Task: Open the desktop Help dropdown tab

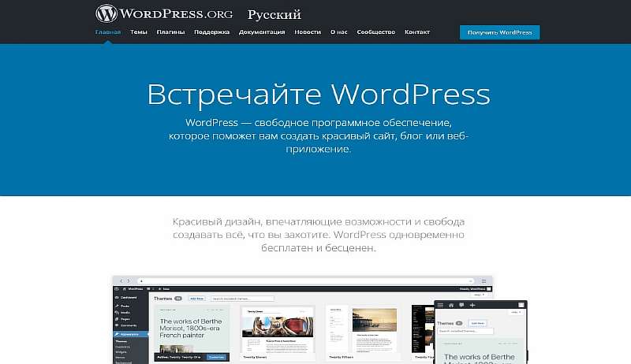Action: 480,295
